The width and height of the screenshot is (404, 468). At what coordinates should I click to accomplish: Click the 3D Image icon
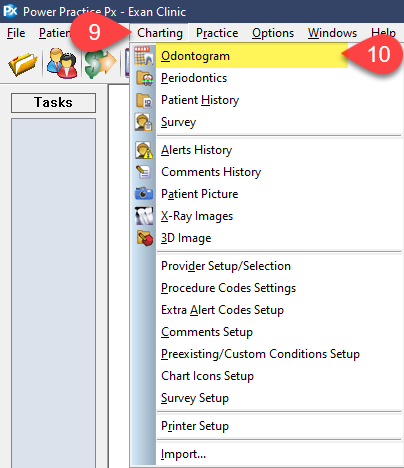[x=144, y=238]
